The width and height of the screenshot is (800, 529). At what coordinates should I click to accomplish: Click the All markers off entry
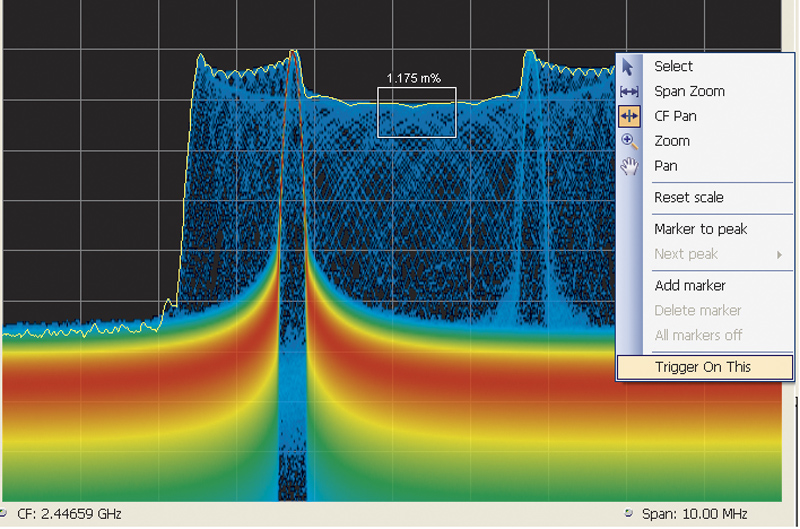(697, 336)
